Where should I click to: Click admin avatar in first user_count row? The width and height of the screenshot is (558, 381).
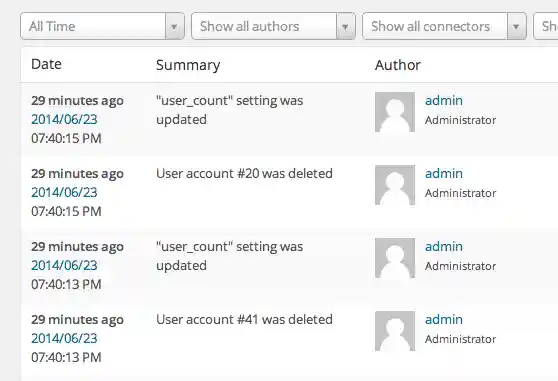(x=395, y=112)
